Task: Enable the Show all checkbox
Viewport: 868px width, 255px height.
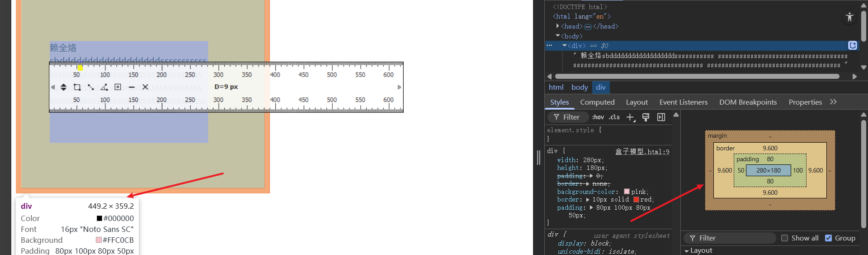Action: click(x=785, y=238)
